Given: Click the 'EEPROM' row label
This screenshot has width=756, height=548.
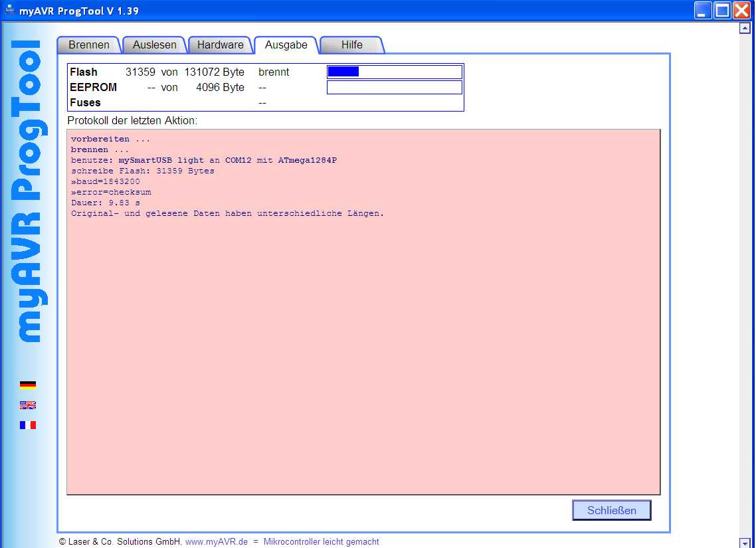Looking at the screenshot, I should tap(93, 87).
